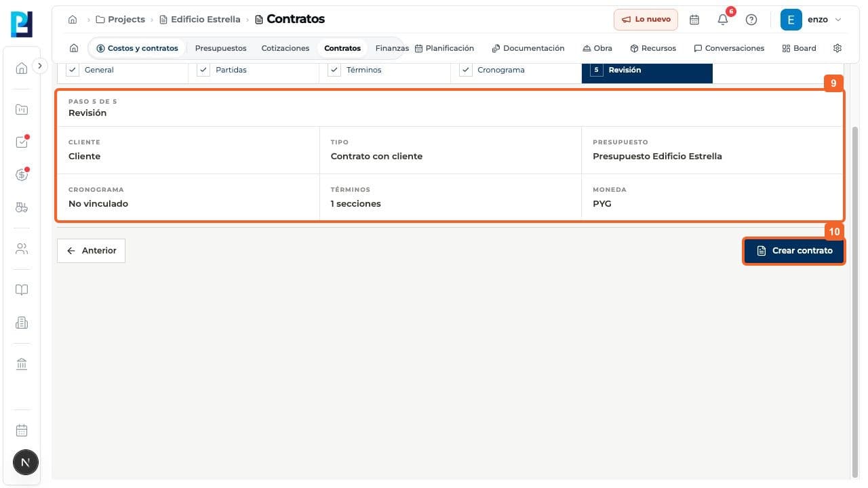Open the home icon in the left sidebar
The height and width of the screenshot is (488, 868).
22,68
